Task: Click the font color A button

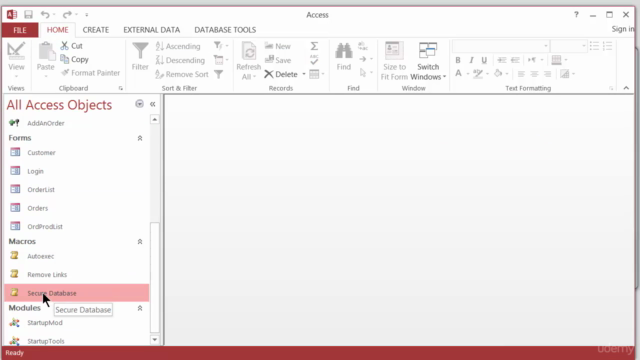Action: coord(458,73)
